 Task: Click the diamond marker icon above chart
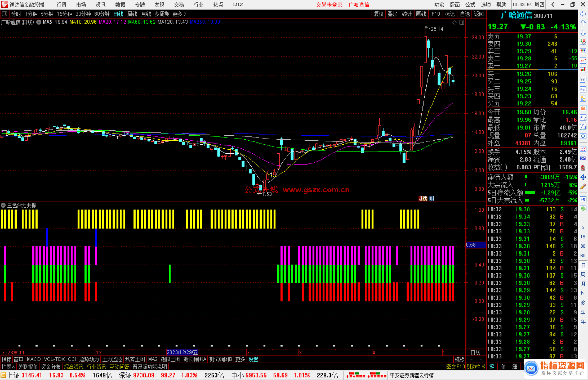coord(454,22)
